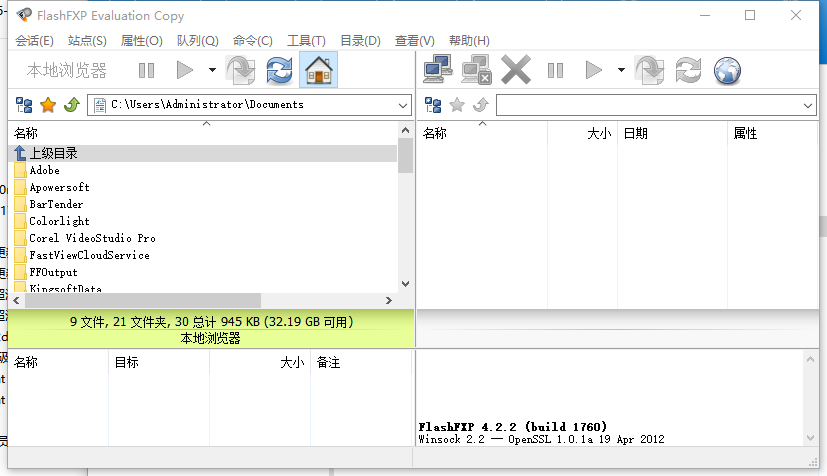Screen dimensions: 827x476
Task: Click the remote parent-folder gray arrow icon
Action: 480,105
